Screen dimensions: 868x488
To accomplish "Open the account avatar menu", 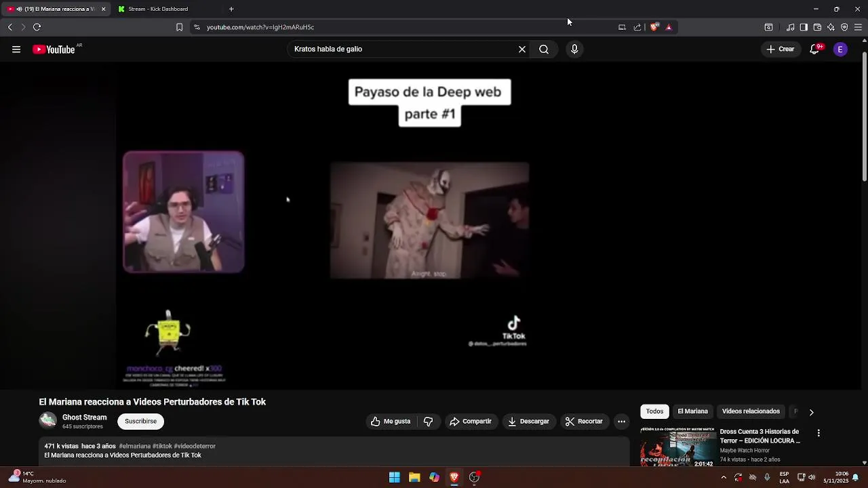I will pyautogui.click(x=840, y=49).
